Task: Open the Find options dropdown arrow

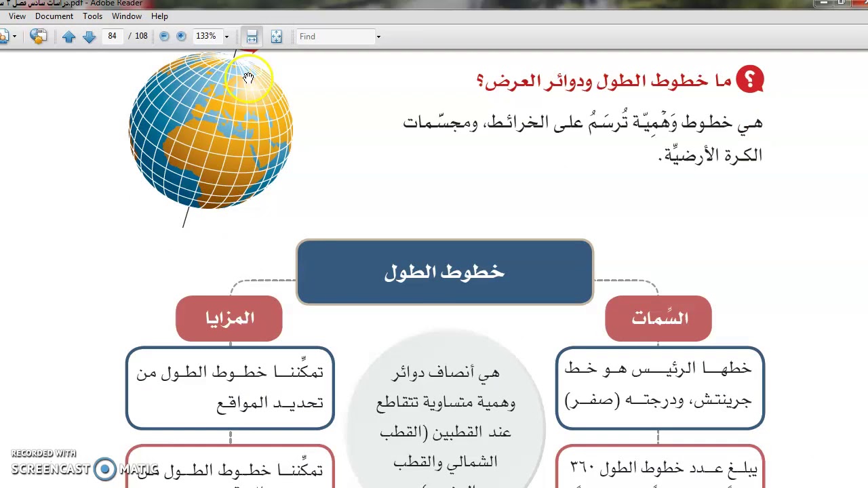Action: coord(378,37)
